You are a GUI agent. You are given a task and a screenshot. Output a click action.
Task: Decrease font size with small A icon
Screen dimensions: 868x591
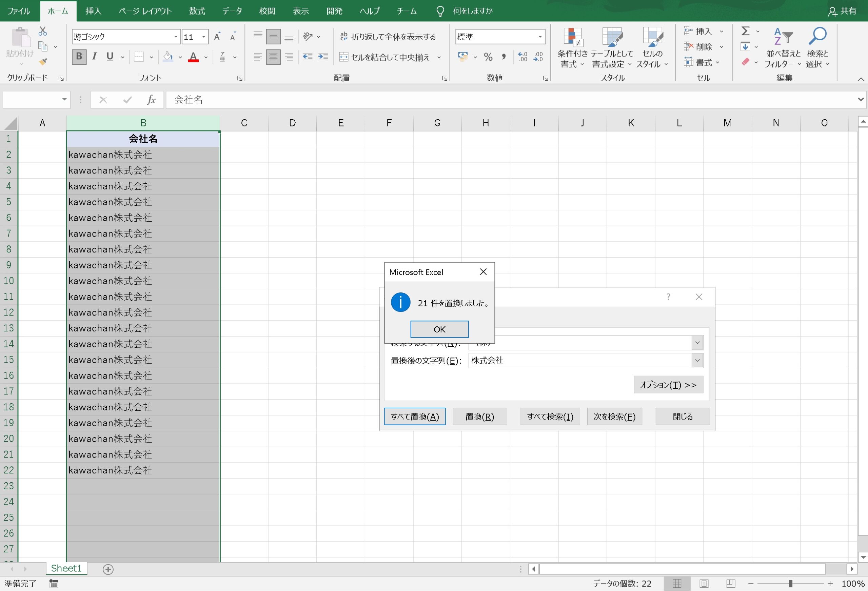click(x=233, y=37)
